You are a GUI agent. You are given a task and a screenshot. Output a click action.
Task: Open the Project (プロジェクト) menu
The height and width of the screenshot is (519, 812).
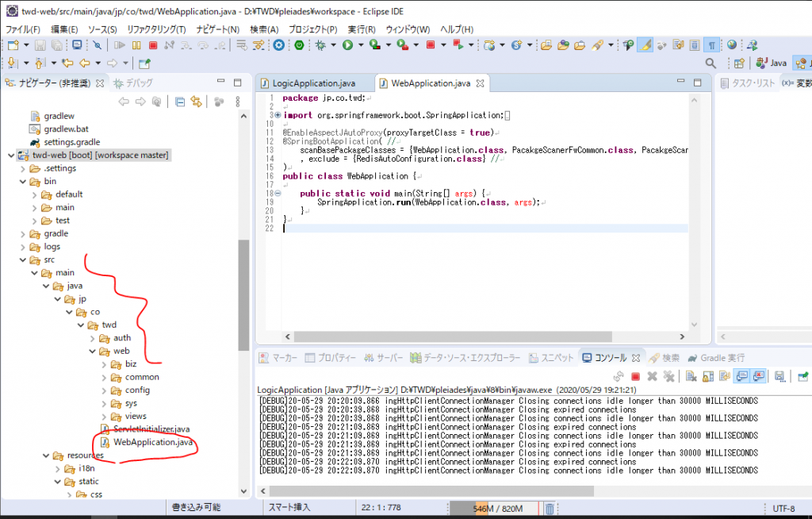coord(312,29)
